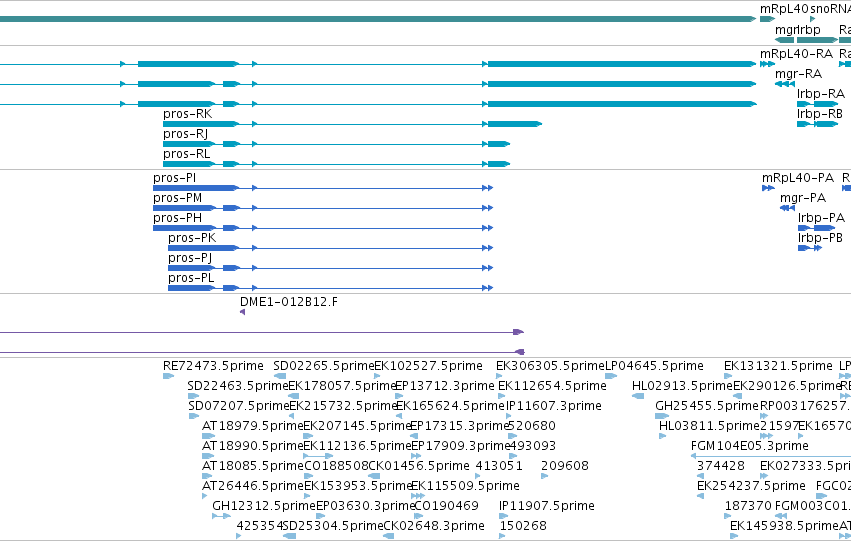Click the HL03811.5prime EST label

tap(709, 427)
